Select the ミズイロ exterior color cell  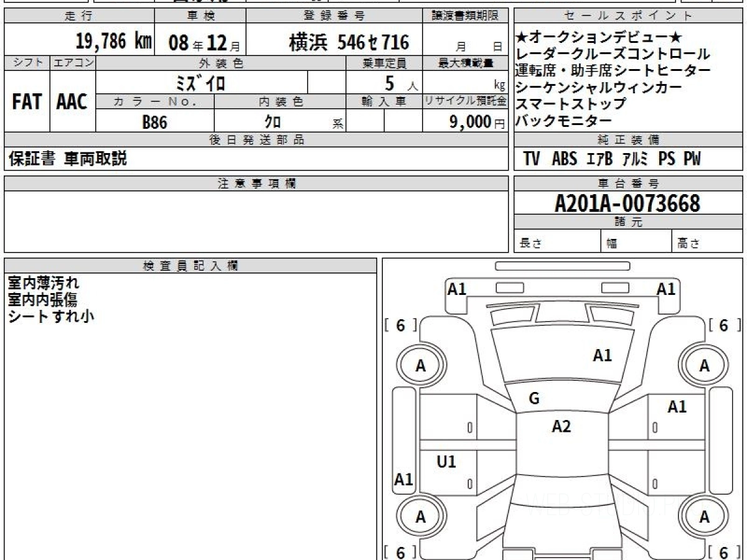[x=202, y=82]
